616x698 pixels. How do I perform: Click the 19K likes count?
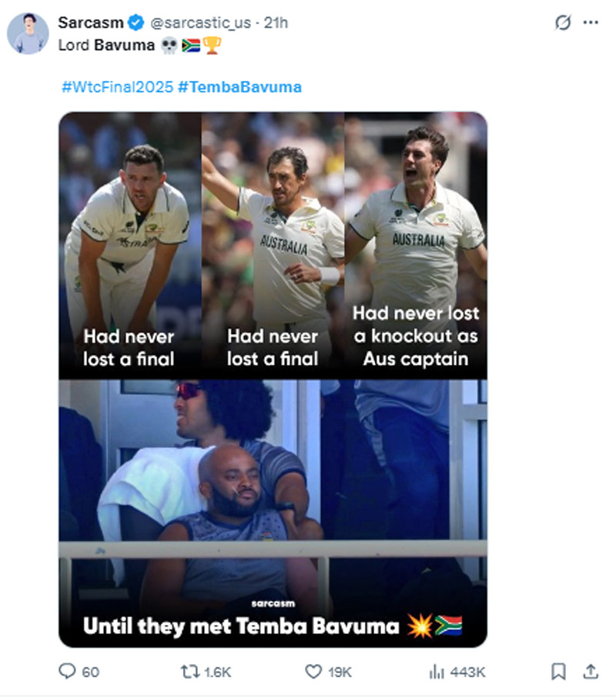point(340,672)
